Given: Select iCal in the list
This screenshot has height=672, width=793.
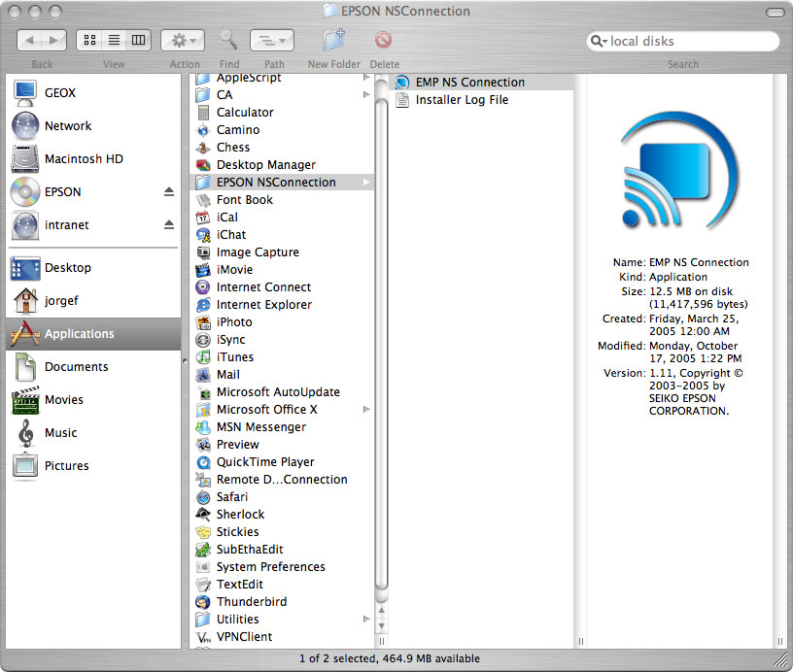Looking at the screenshot, I should [x=282, y=218].
